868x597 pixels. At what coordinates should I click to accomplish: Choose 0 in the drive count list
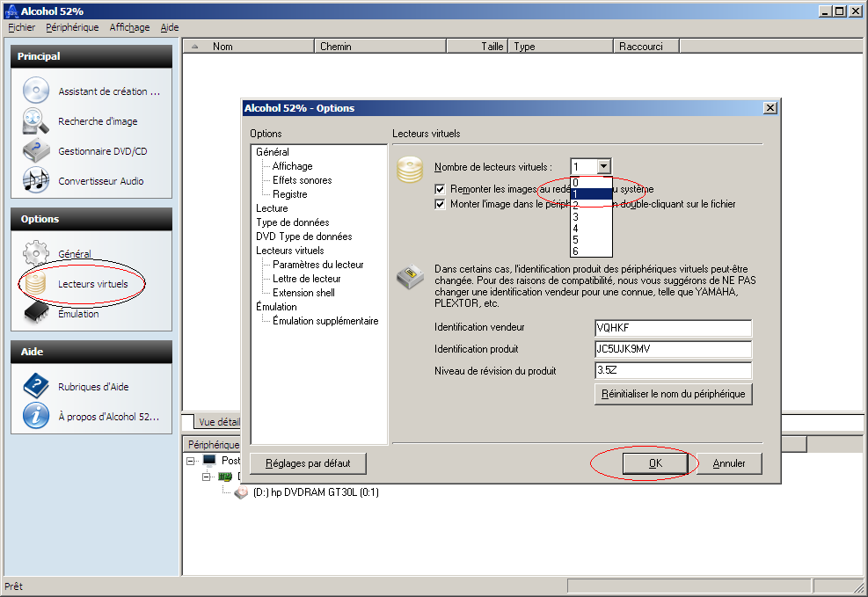click(x=591, y=183)
